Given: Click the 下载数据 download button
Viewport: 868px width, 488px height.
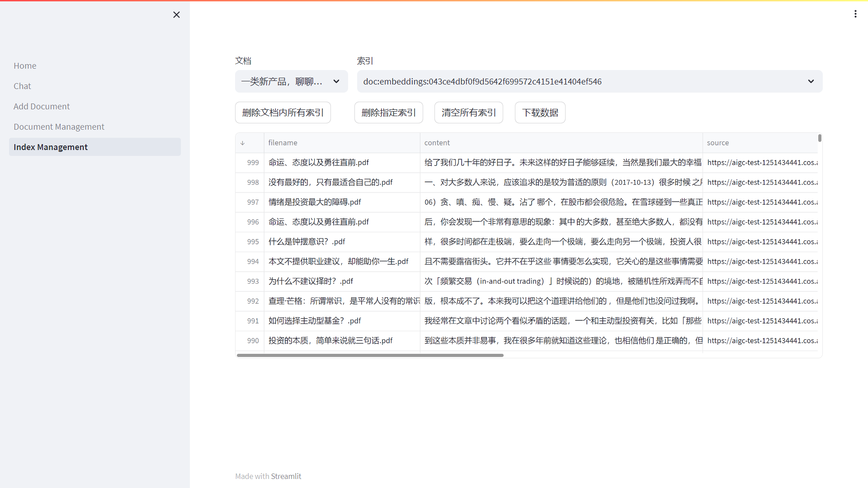Looking at the screenshot, I should [540, 113].
